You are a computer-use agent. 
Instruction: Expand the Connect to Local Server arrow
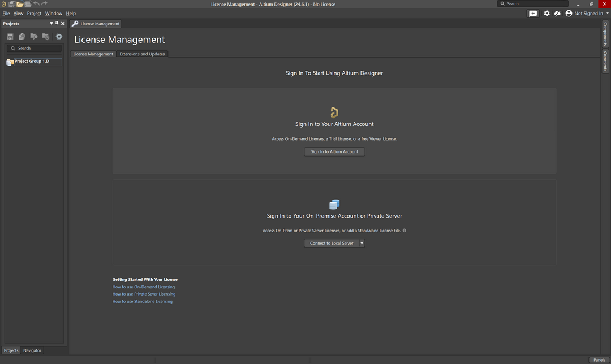(x=362, y=244)
